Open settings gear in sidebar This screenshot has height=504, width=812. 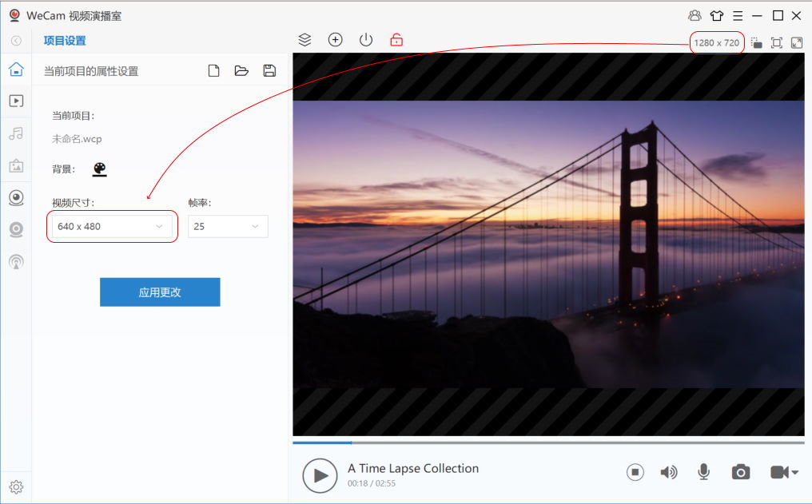(x=16, y=486)
